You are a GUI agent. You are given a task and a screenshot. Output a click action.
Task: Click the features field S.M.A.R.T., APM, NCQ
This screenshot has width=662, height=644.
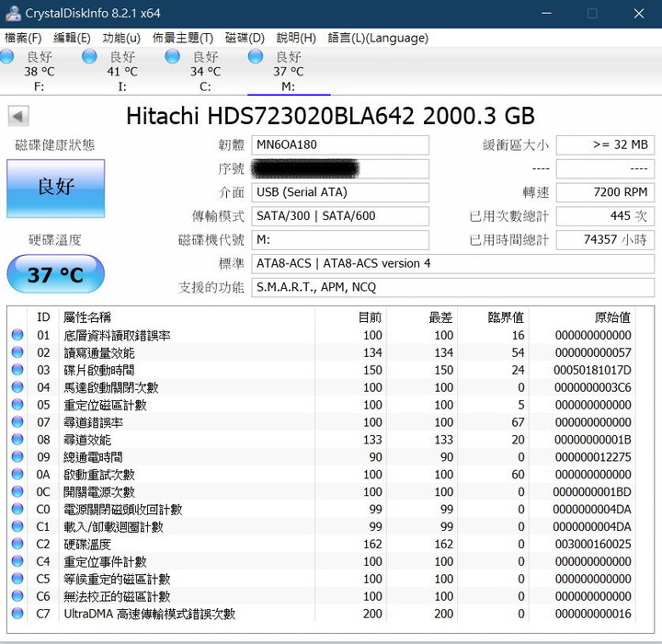coord(453,287)
